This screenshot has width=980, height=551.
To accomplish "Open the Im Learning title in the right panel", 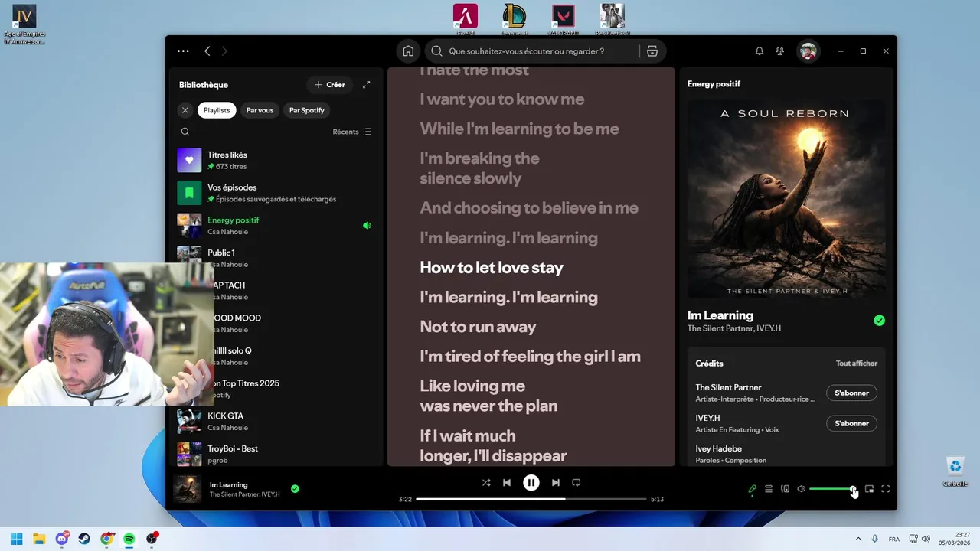I will click(x=720, y=315).
